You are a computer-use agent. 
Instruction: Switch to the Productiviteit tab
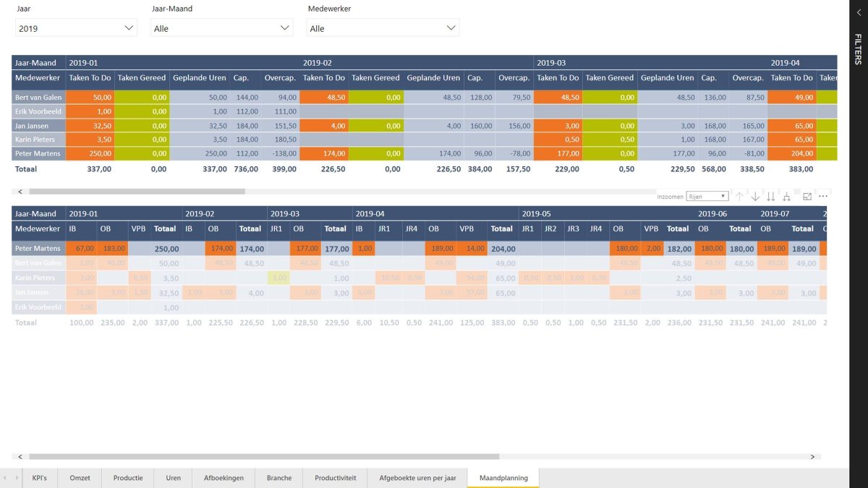pyautogui.click(x=335, y=478)
